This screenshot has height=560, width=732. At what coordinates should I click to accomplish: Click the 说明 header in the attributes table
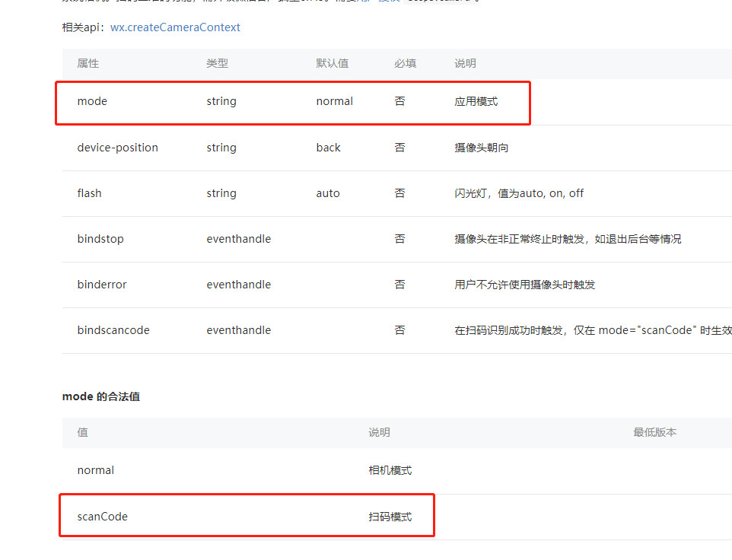point(465,63)
